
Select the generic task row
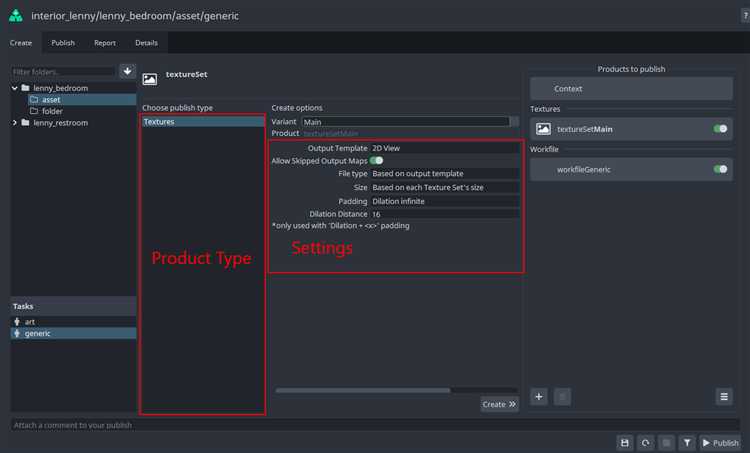click(73, 333)
